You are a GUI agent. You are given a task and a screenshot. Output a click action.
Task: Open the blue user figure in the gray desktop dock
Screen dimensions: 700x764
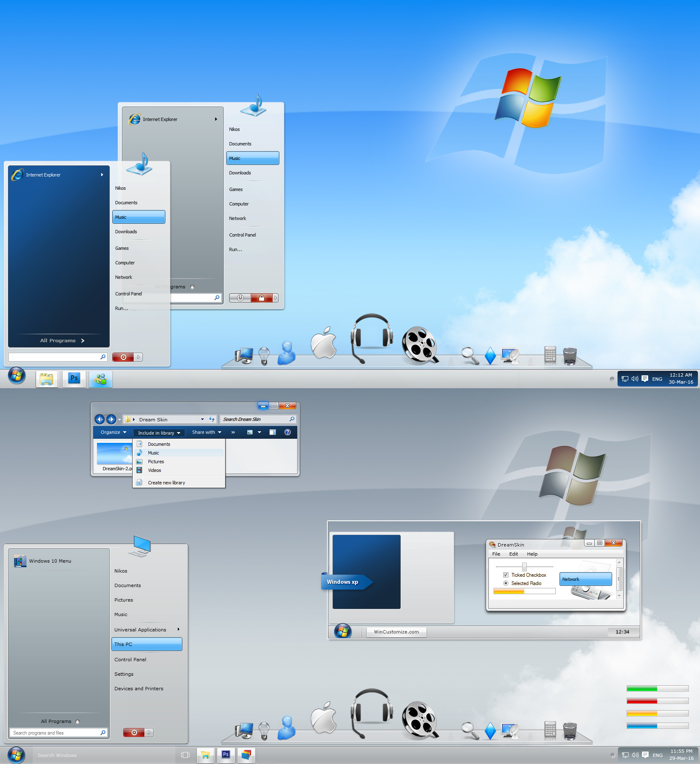coord(286,728)
